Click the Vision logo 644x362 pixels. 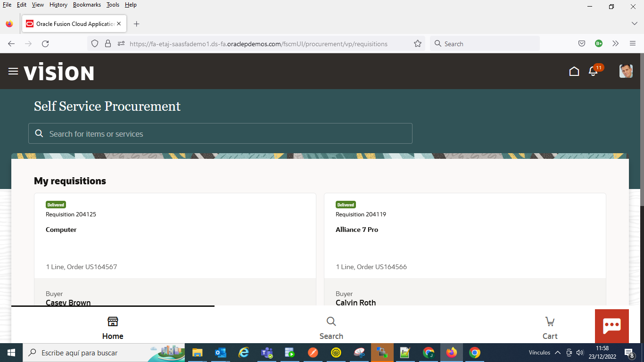(59, 72)
